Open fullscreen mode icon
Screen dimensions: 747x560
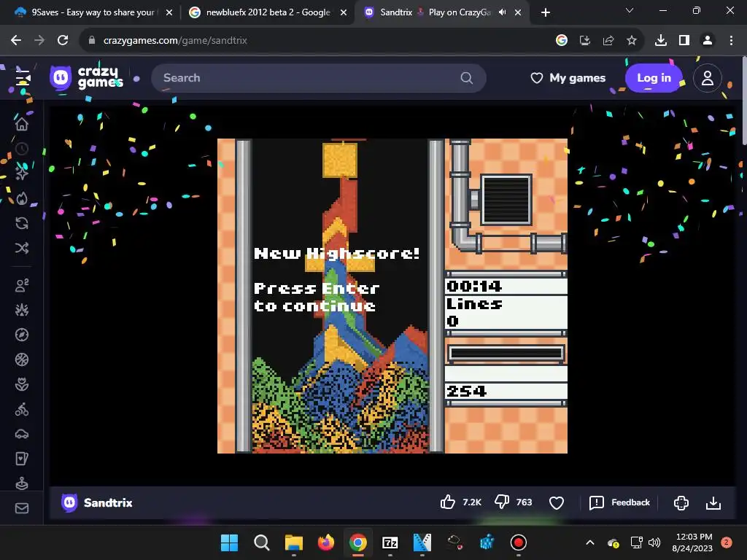coord(681,502)
